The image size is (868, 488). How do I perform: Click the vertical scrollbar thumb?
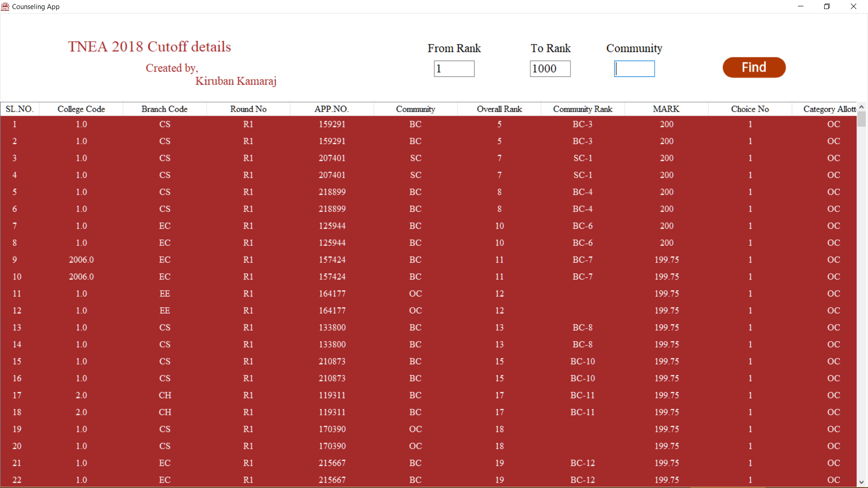click(861, 119)
